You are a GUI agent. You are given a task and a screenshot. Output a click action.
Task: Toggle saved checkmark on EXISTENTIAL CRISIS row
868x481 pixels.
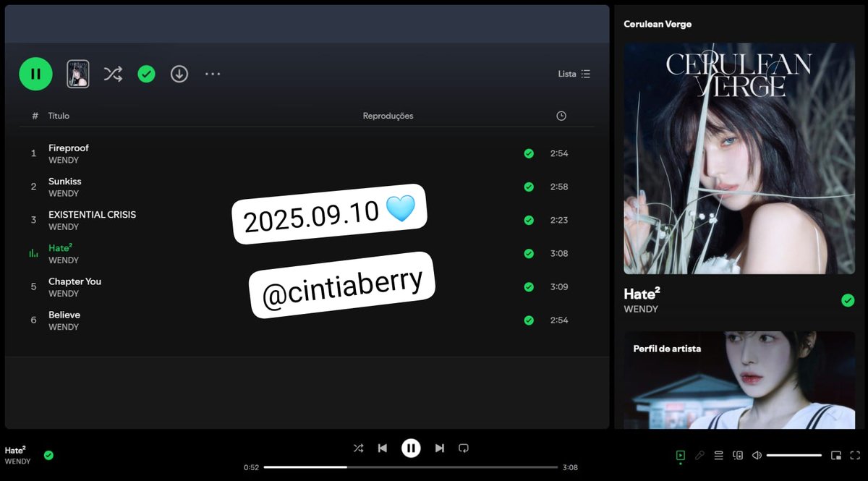pyautogui.click(x=529, y=220)
